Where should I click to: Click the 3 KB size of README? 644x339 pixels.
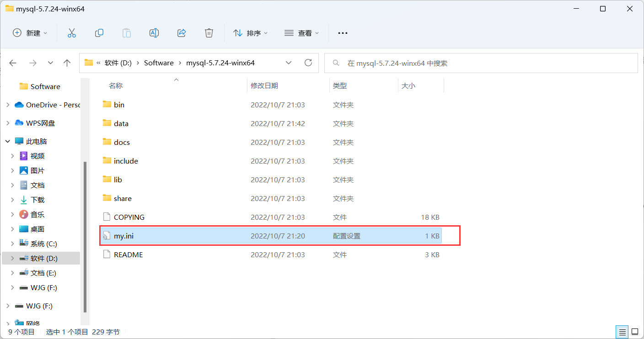coord(432,254)
